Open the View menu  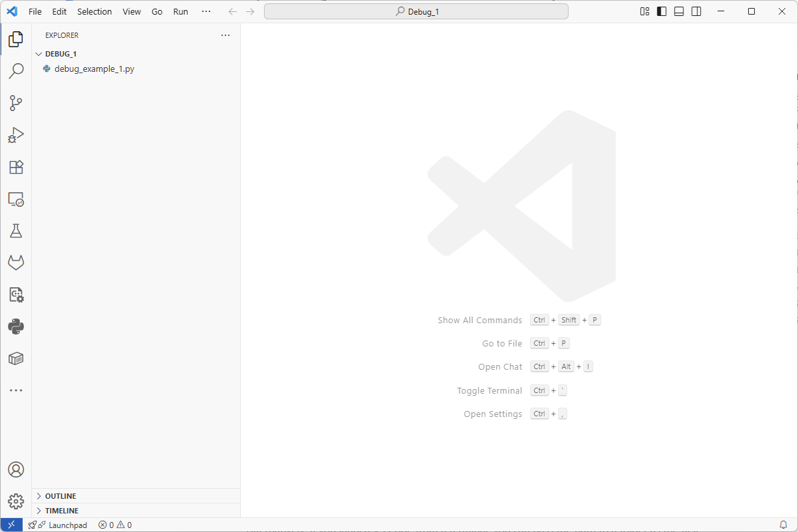(132, 11)
